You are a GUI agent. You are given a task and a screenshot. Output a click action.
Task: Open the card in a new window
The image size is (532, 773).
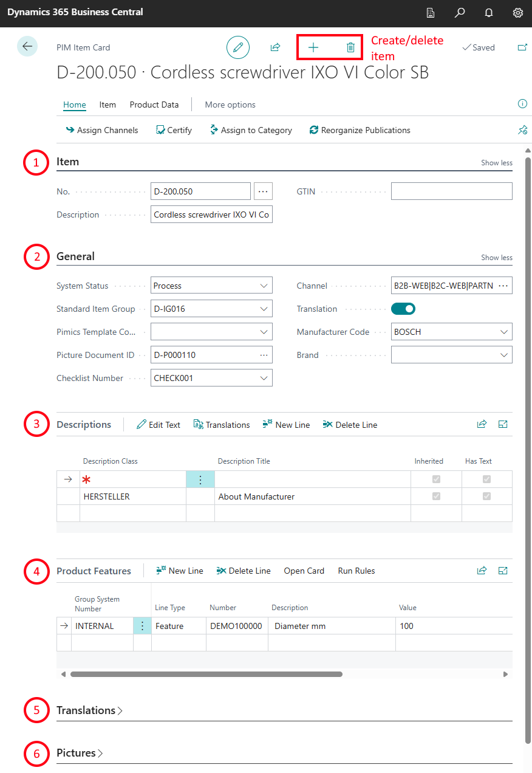point(522,47)
